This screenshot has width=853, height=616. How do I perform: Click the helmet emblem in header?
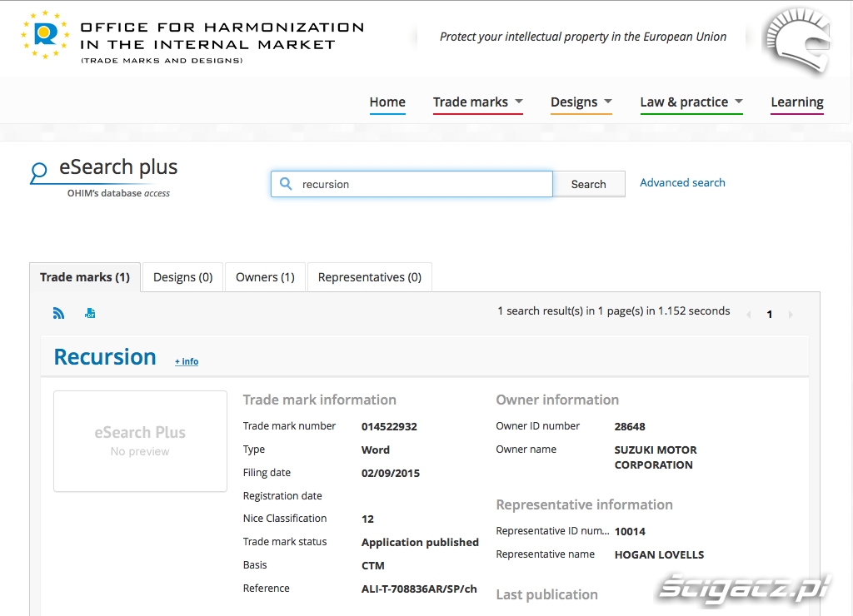click(x=796, y=41)
